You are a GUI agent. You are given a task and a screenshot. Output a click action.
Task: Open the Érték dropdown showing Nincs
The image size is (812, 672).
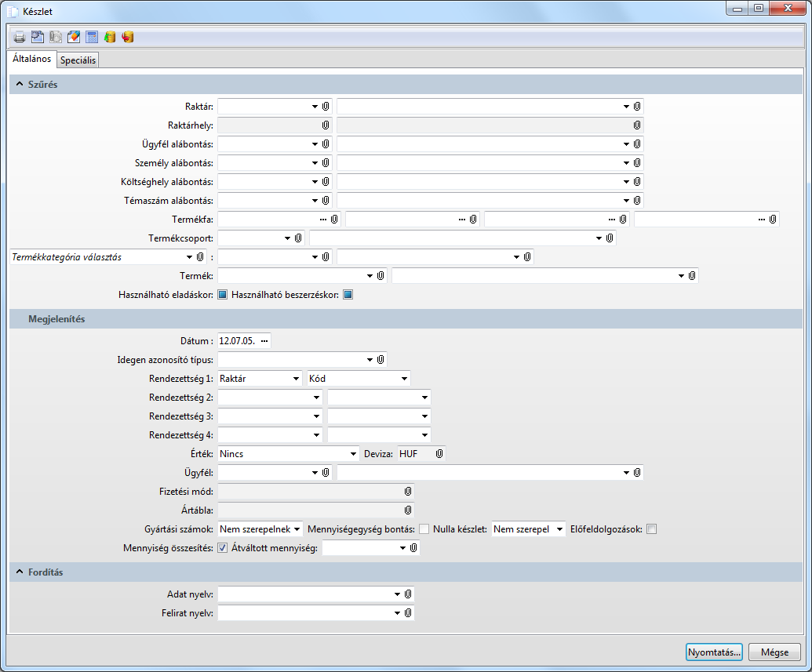coord(353,454)
